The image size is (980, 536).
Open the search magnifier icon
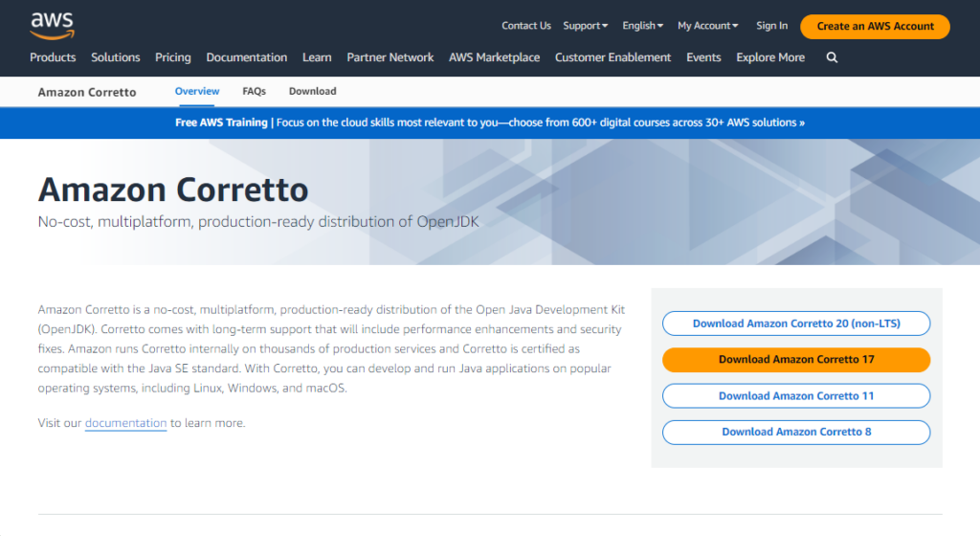[x=832, y=57]
